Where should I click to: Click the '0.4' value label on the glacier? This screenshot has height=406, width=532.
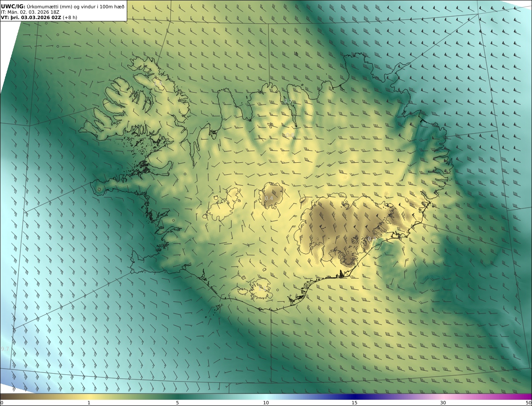pyautogui.click(x=269, y=198)
